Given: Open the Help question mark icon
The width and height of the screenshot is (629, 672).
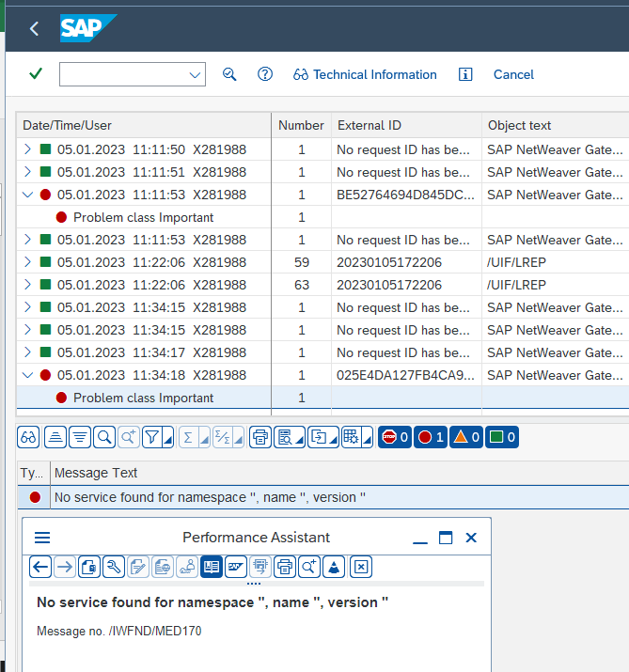Looking at the screenshot, I should [x=265, y=74].
